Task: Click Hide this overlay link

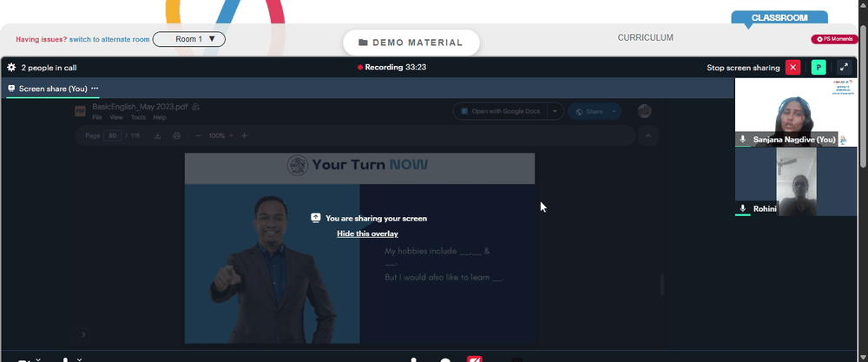Action: [367, 234]
